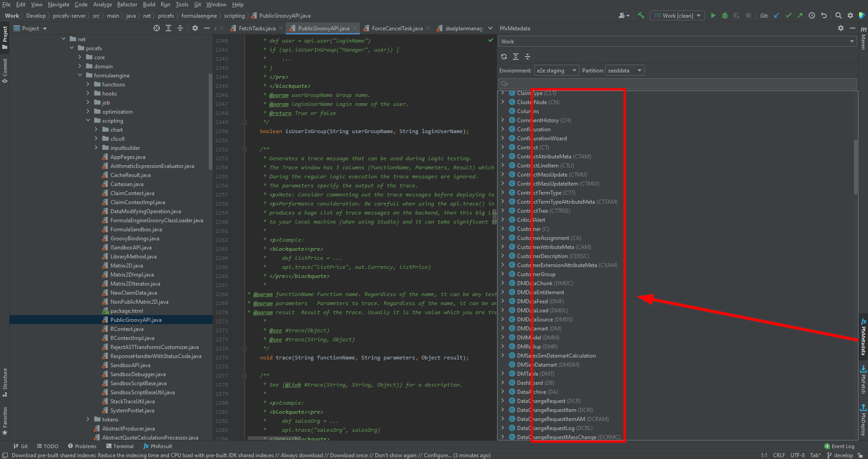Switch to the ForceCancelTask.java tab
This screenshot has width=868, height=459.
397,28
